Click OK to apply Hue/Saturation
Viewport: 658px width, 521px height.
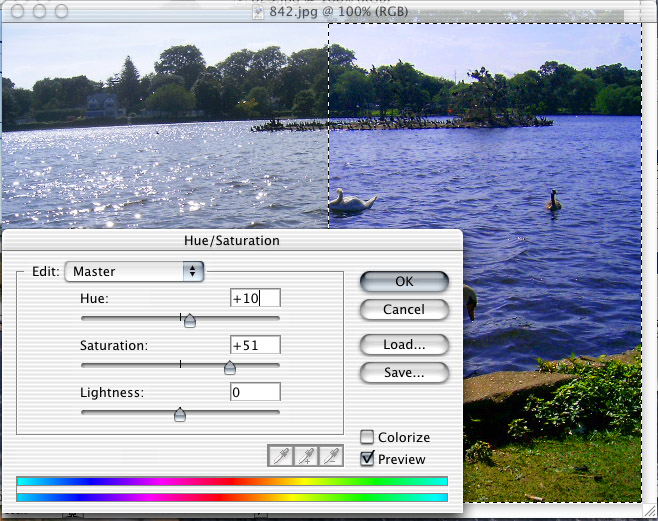pyautogui.click(x=404, y=282)
